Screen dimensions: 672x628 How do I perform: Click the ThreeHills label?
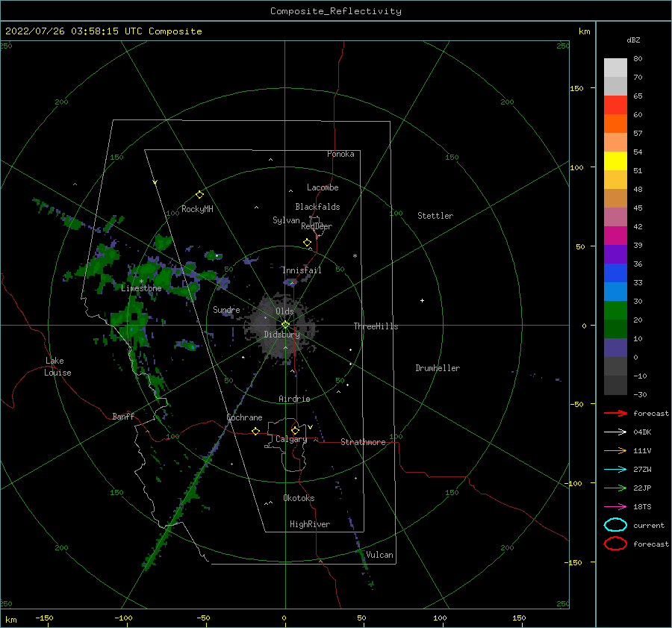[376, 326]
